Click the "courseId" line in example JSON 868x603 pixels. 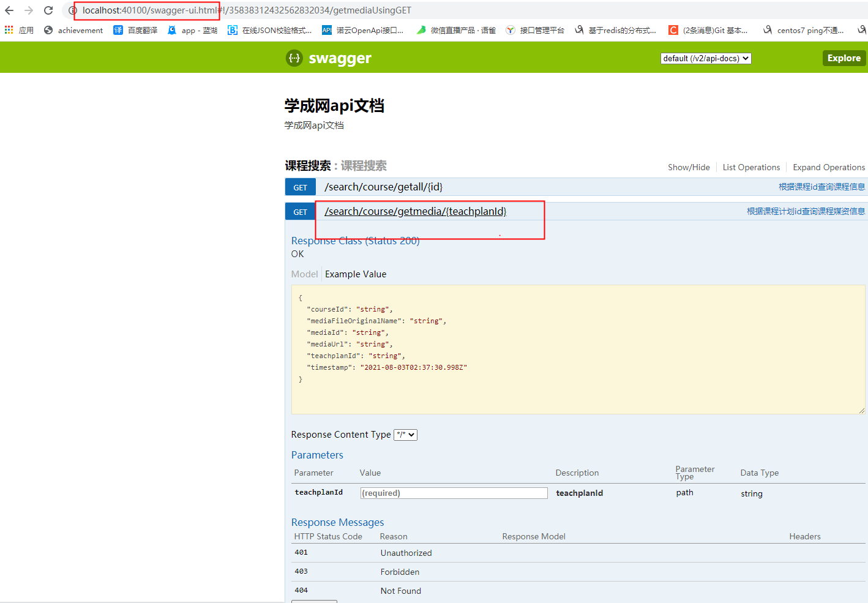[350, 309]
